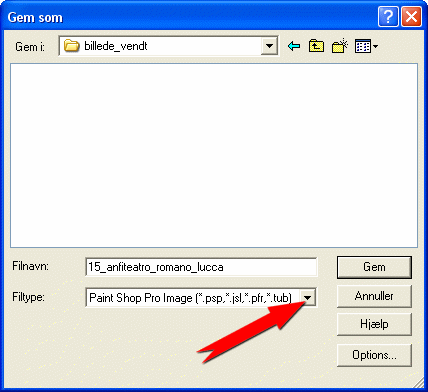This screenshot has width=428, height=392.
Task: Click the Gem button
Action: tap(374, 267)
